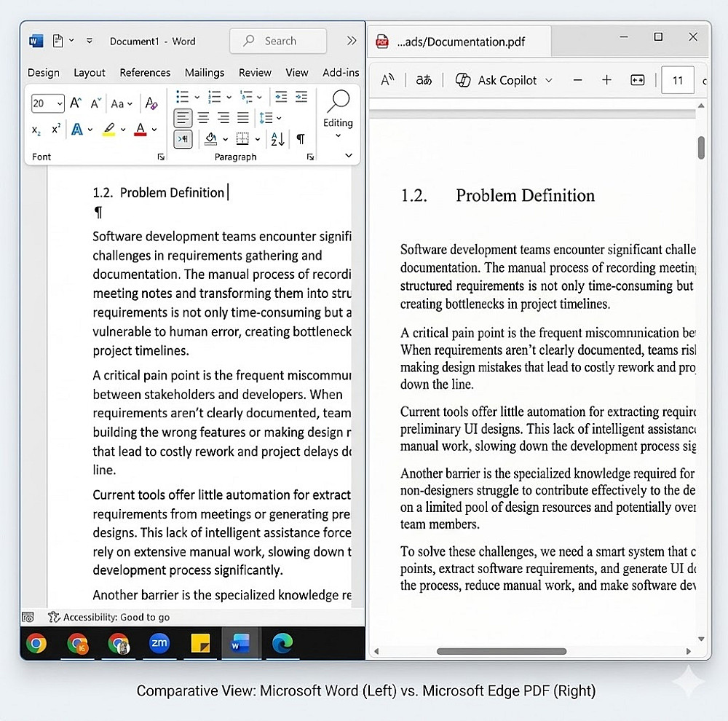Open Text Effects with the blue outlined A
The image size is (728, 721).
77,130
